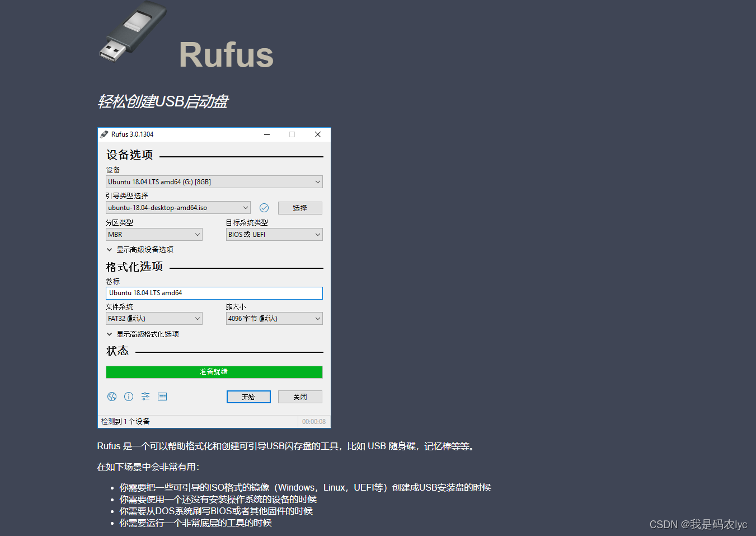Open the language globe icon in Rufus
This screenshot has width=756, height=536.
[112, 397]
